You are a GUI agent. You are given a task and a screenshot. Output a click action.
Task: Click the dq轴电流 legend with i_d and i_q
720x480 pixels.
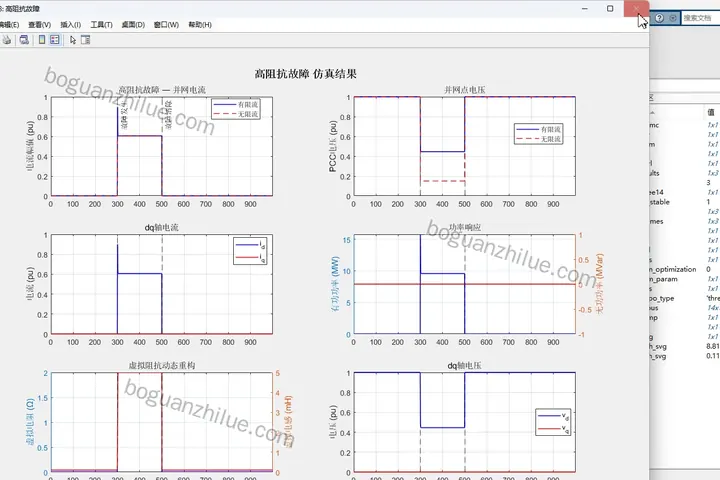coord(250,251)
